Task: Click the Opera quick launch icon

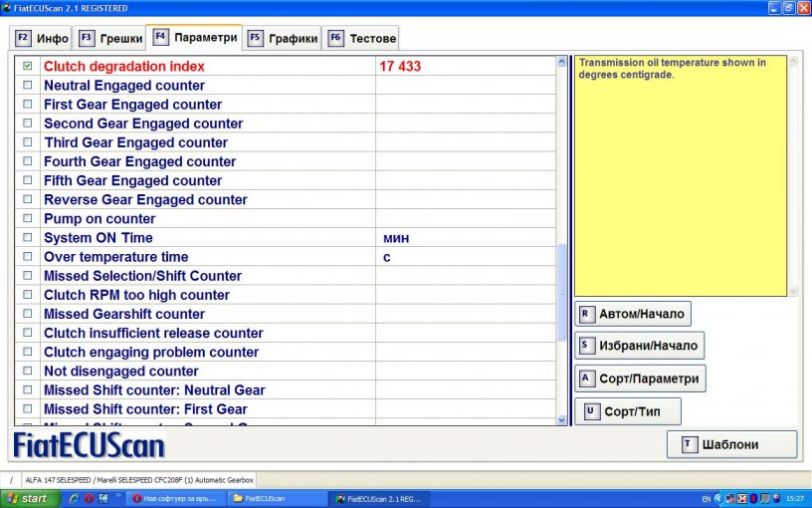Action: pos(89,498)
